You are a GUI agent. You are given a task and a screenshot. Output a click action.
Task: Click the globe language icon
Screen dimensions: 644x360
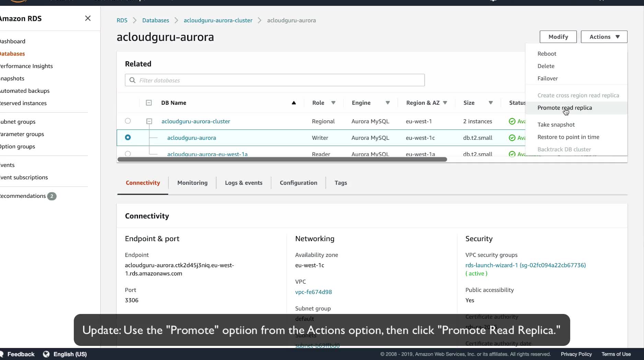46,354
